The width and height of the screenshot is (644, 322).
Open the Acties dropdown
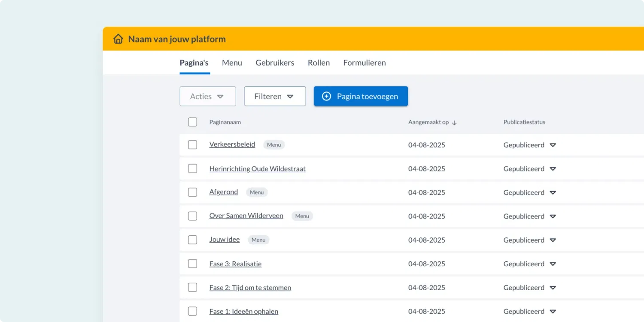[208, 96]
